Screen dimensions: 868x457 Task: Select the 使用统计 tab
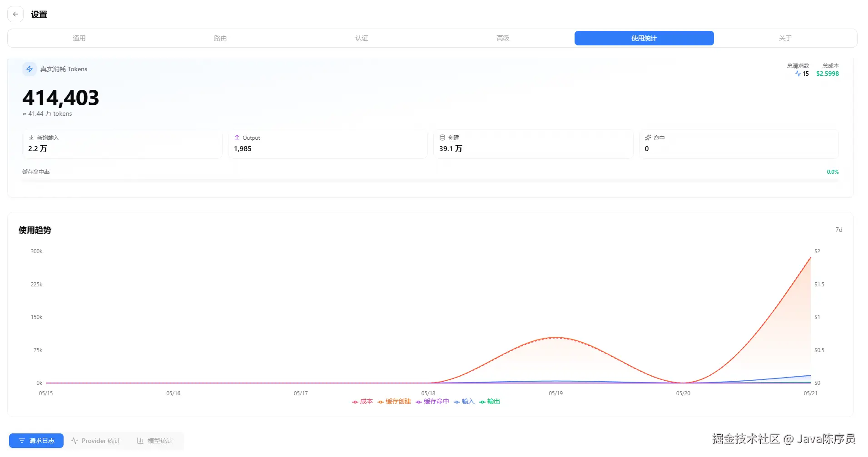644,38
